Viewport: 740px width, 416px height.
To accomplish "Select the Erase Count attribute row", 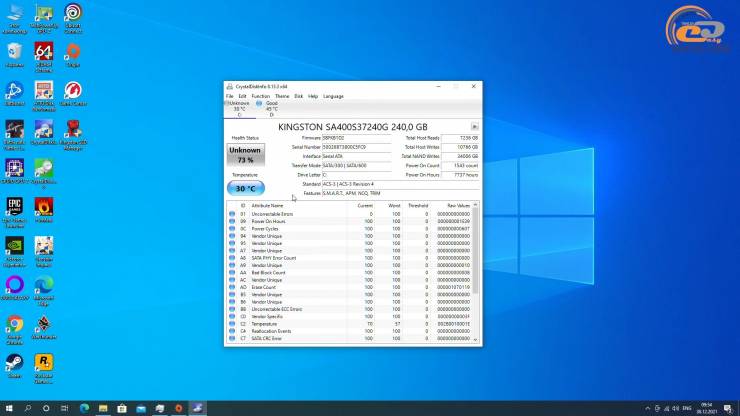I will 350,287.
